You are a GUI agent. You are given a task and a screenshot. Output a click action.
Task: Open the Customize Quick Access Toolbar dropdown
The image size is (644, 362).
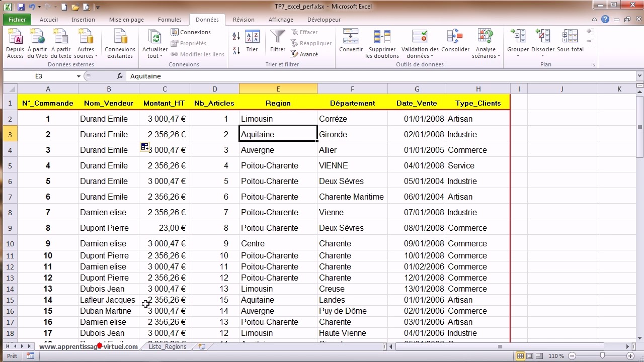[x=97, y=7]
